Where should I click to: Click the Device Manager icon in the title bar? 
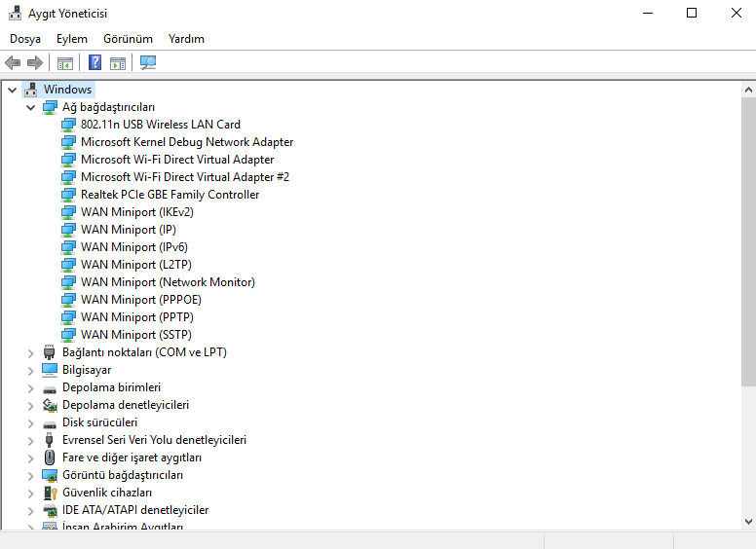pyautogui.click(x=15, y=13)
